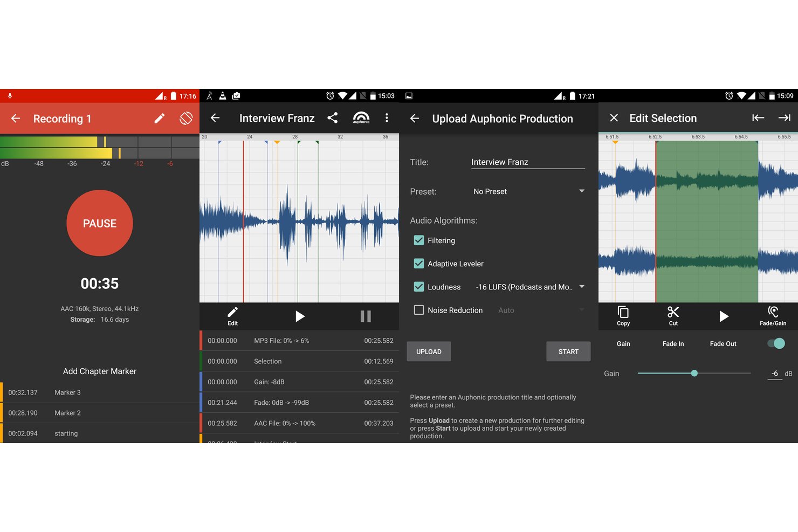Click the START button

click(x=568, y=351)
